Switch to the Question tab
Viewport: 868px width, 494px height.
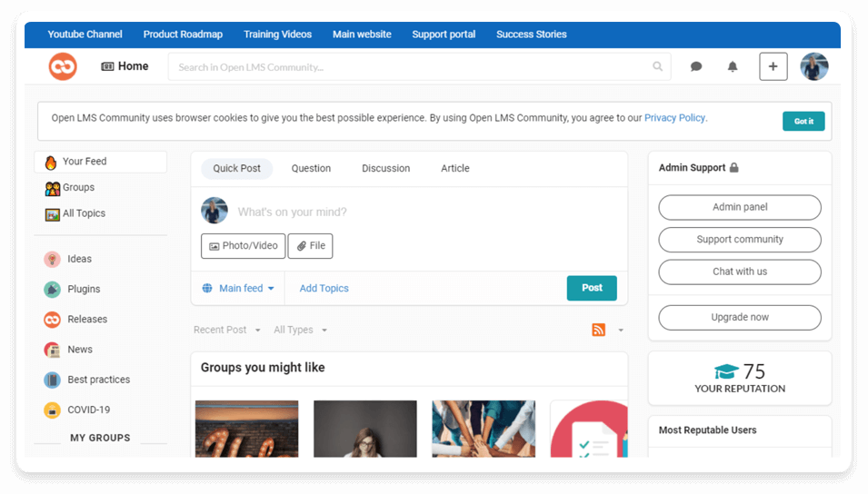tap(311, 168)
